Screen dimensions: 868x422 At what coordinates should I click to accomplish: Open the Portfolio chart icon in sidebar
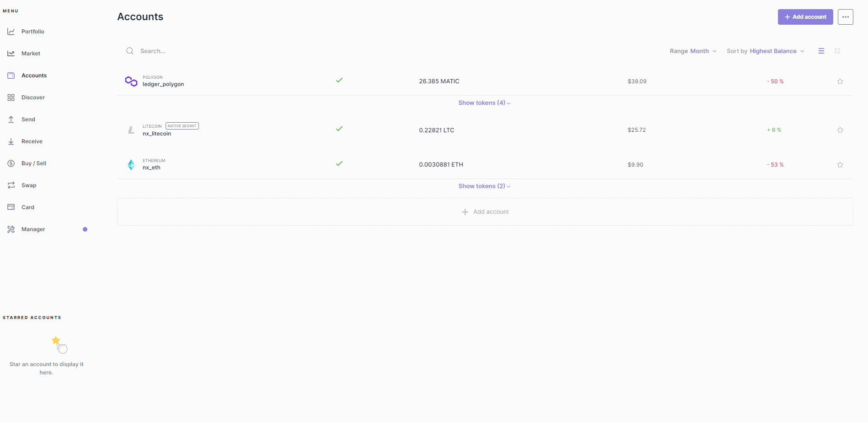pyautogui.click(x=11, y=32)
